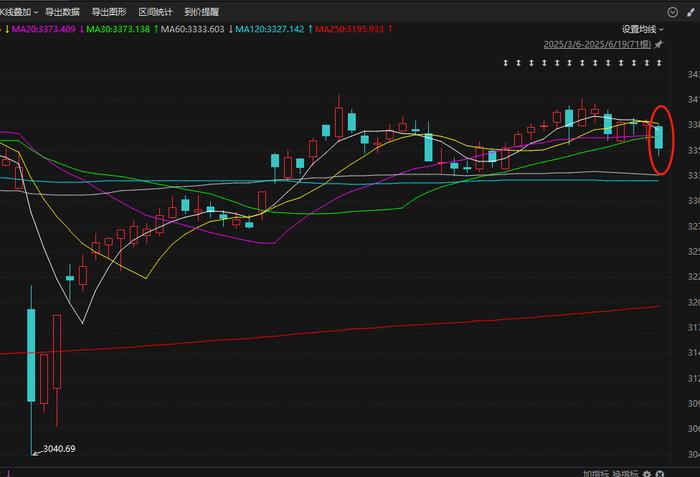Click the leftmost ↕ marker above the chart

pos(506,64)
